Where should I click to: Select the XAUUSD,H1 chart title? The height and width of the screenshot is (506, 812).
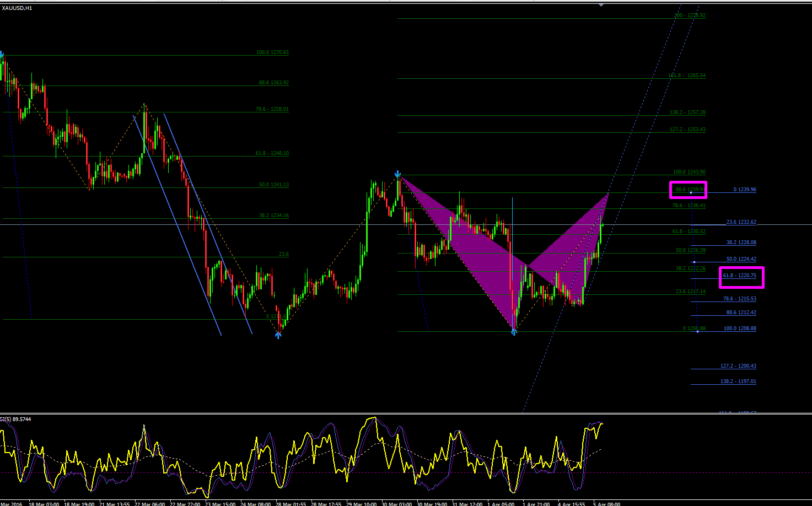coord(17,8)
